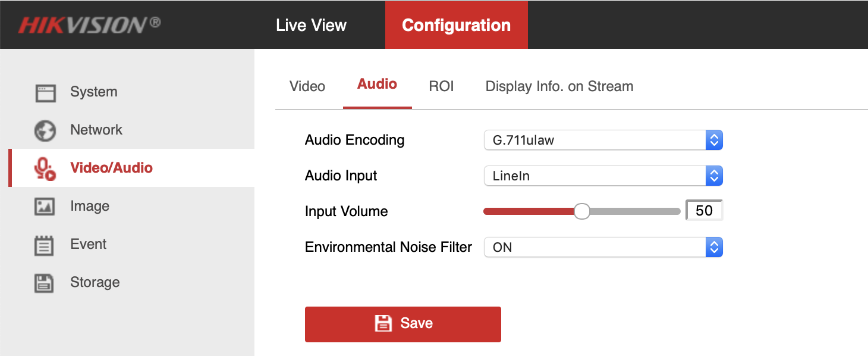Screen dimensions: 868x356
Task: Click the Save button
Action: [403, 323]
